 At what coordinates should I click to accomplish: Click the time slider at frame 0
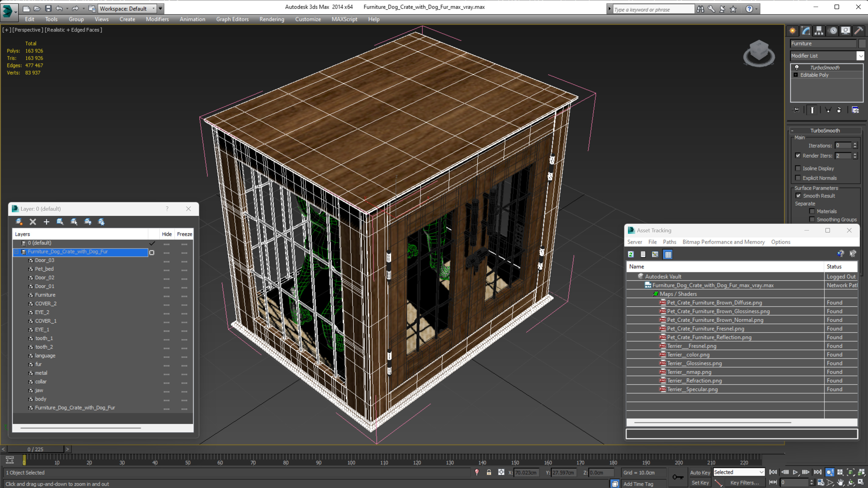pyautogui.click(x=35, y=449)
